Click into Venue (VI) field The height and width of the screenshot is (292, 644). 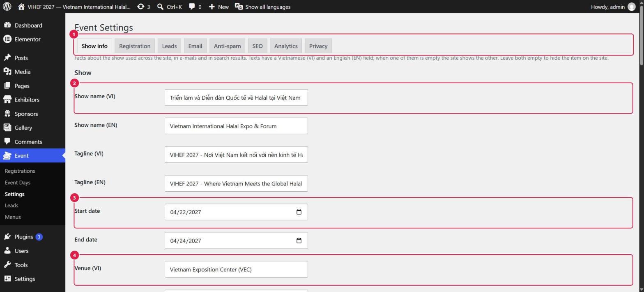click(x=236, y=269)
